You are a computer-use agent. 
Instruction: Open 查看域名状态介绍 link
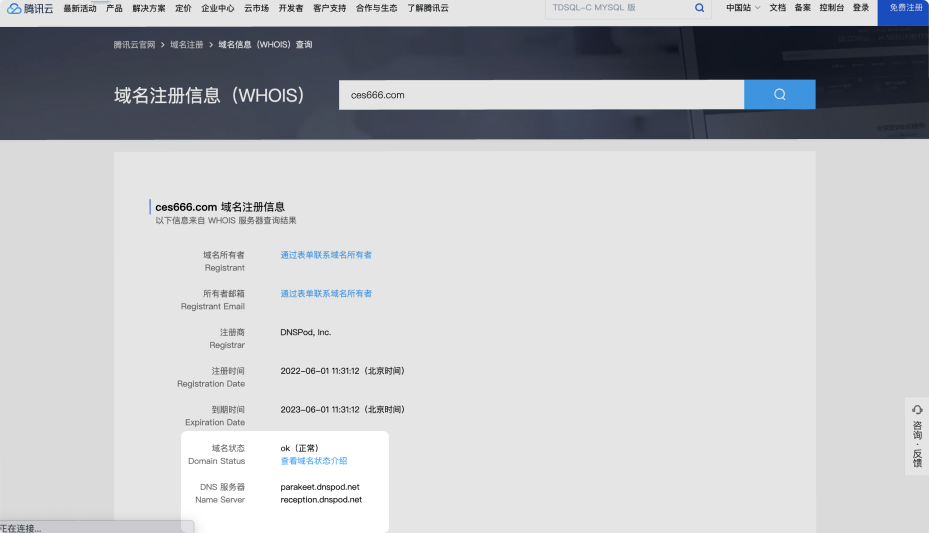[314, 461]
